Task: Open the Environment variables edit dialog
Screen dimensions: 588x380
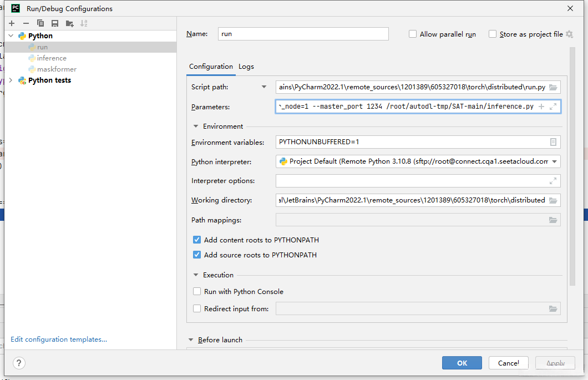Action: 553,142
